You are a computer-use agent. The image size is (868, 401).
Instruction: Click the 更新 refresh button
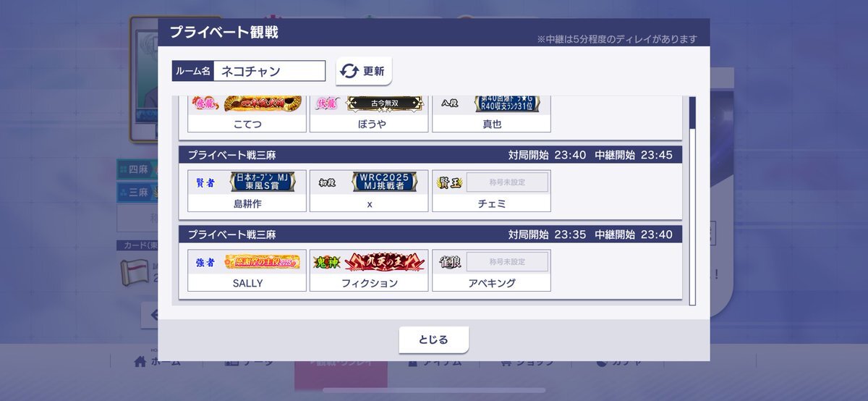coord(364,71)
